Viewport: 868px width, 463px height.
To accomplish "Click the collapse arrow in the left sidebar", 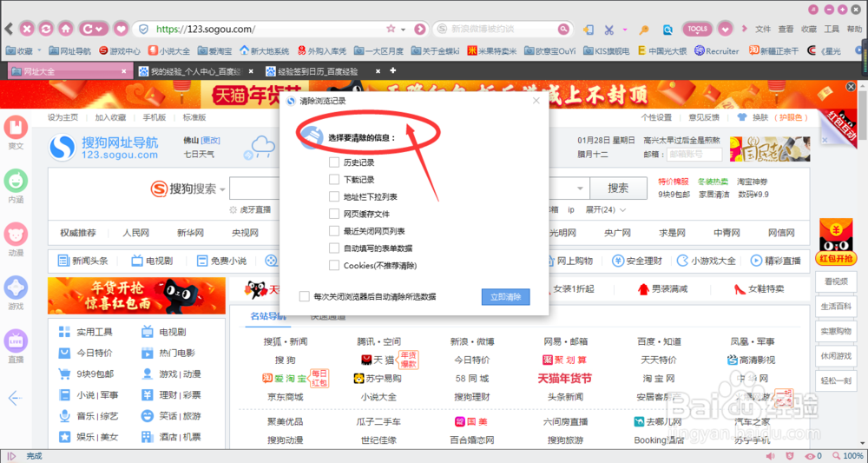I will (15, 398).
